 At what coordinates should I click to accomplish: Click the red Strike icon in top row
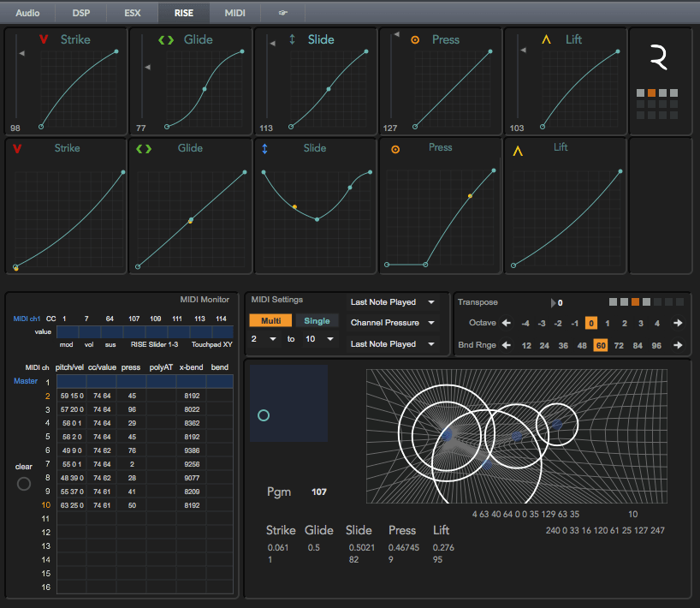43,40
